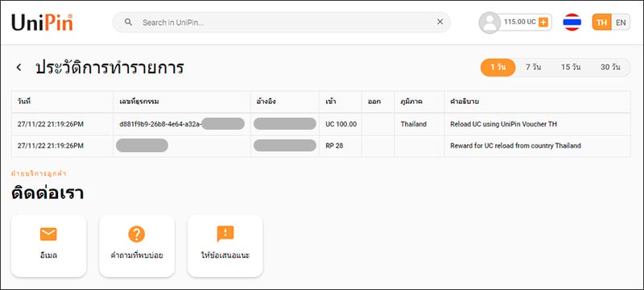Go back using the left arrow
644x290 pixels.
tap(19, 68)
